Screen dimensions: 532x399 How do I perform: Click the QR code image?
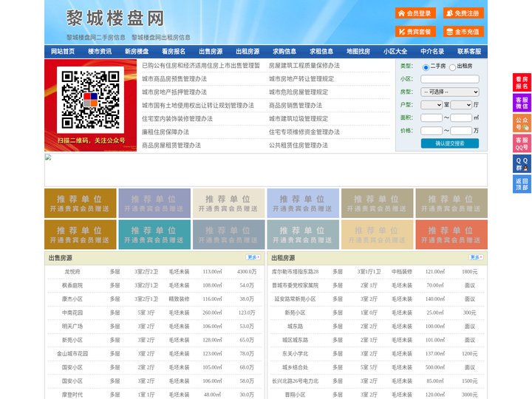(x=90, y=100)
